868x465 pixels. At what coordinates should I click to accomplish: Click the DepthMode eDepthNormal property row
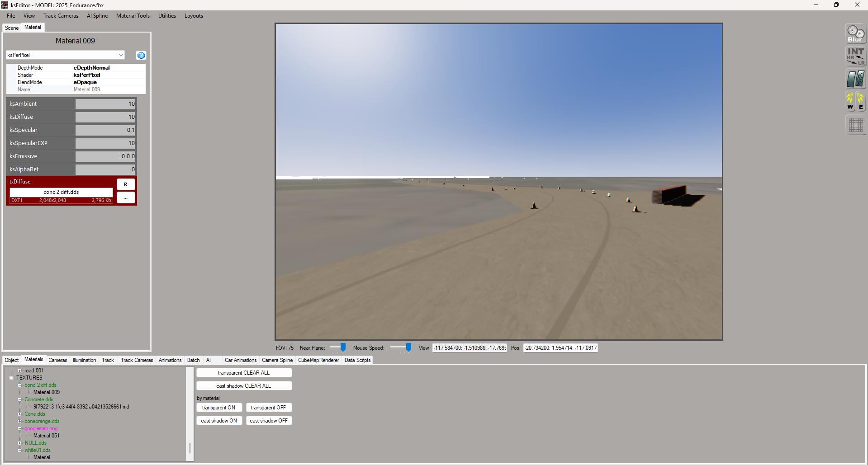[76, 68]
